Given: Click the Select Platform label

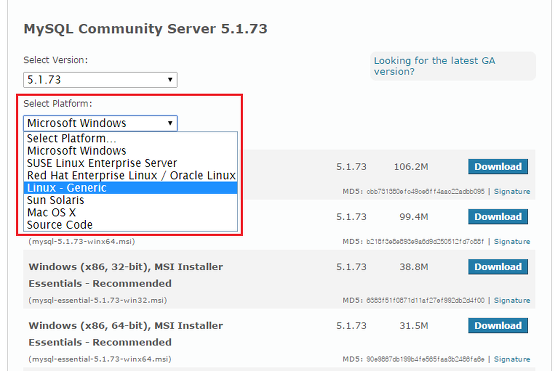Looking at the screenshot, I should point(58,104).
